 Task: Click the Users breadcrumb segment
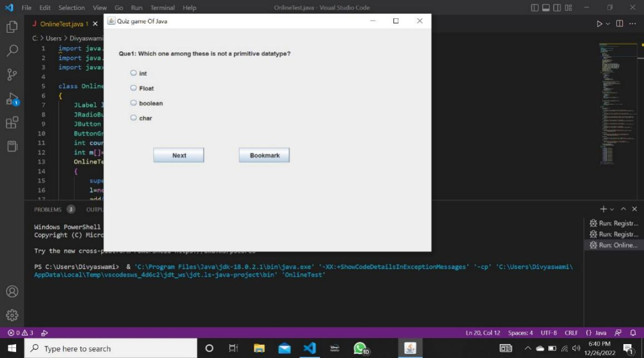point(53,38)
